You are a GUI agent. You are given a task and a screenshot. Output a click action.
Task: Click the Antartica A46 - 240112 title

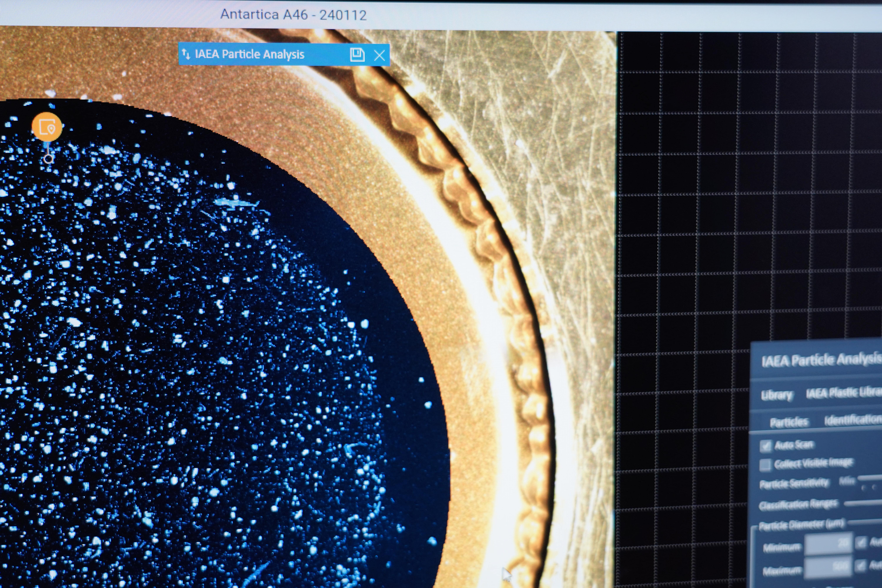(x=293, y=15)
